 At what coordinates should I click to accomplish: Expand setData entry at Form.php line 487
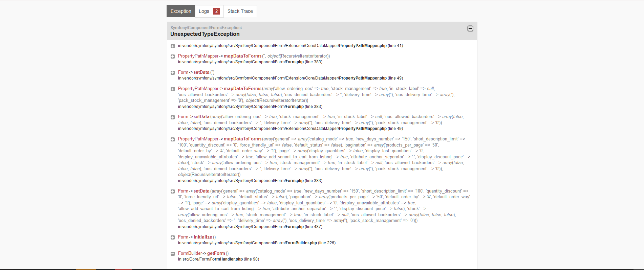(173, 192)
